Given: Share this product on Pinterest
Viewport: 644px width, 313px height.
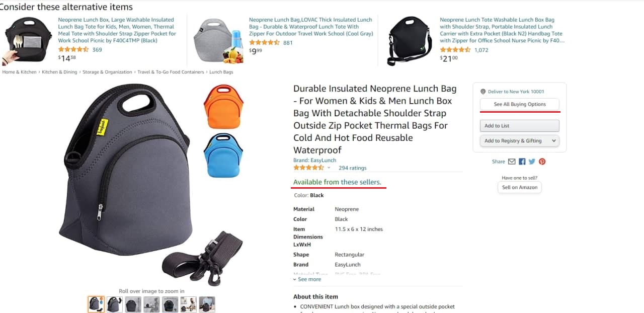Looking at the screenshot, I should (542, 162).
